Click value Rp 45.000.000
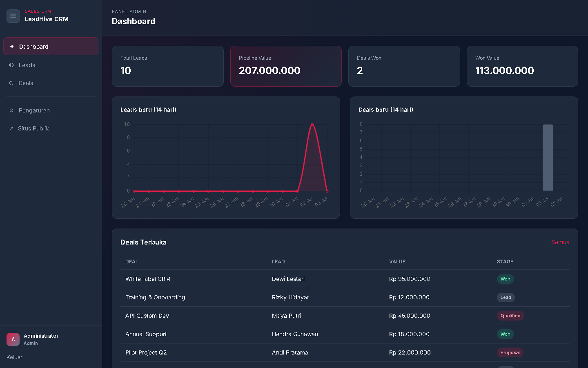This screenshot has height=368, width=588. (410, 316)
